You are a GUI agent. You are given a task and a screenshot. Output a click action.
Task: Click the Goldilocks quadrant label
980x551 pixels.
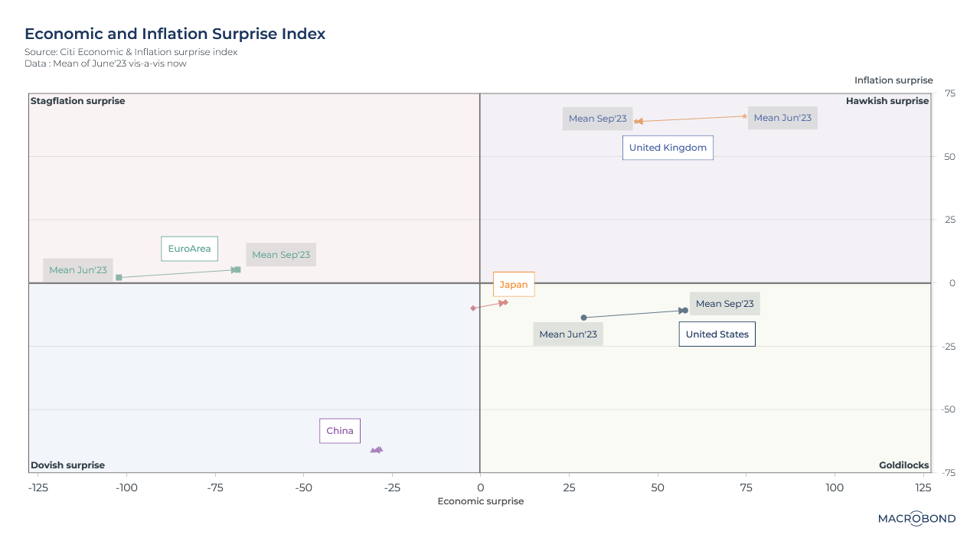(x=903, y=465)
